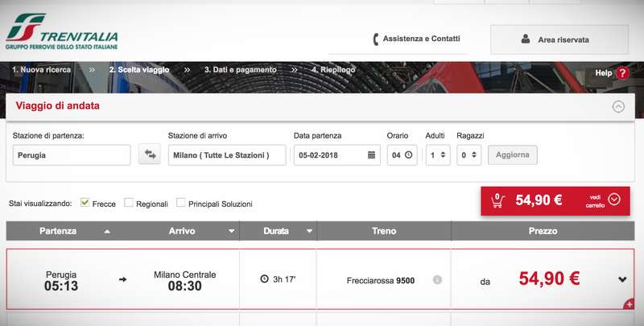Screen dimensions: 644x326
Task: Click the red plus icon on result row
Action: coord(629,304)
